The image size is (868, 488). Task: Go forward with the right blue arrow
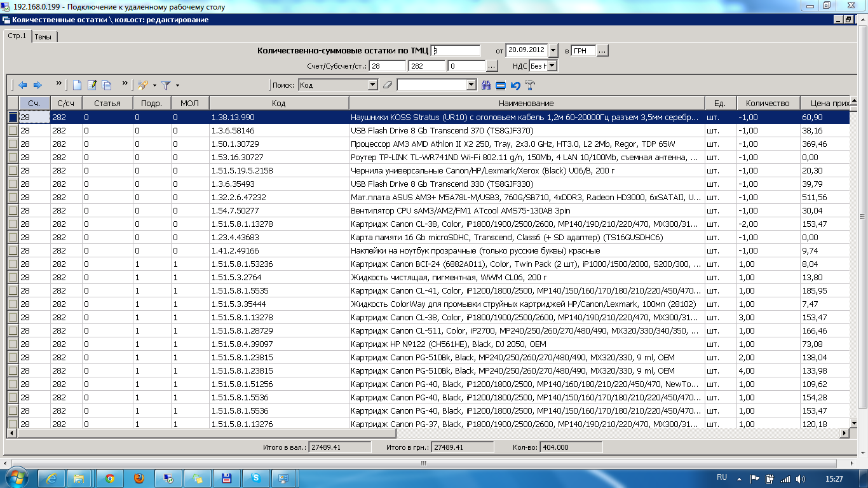(37, 85)
